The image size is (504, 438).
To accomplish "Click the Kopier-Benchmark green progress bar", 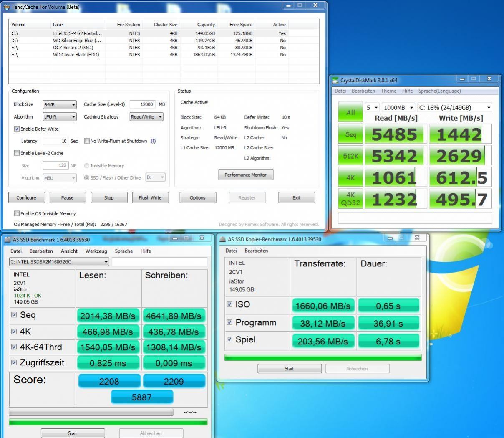I will 323,357.
